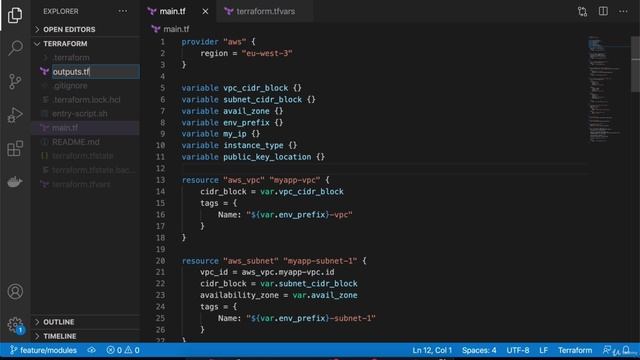Image resolution: width=640 pixels, height=360 pixels.
Task: Click aws_vpc.myapp-vpc.id reference
Action: 288,272
